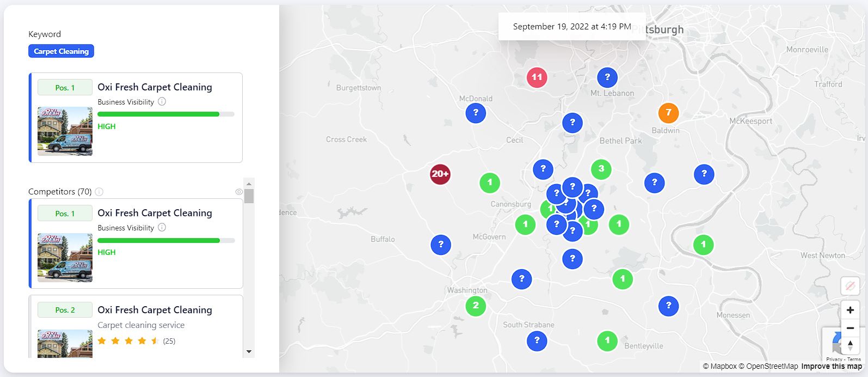Toggle competitors visibility eye icon

pyautogui.click(x=239, y=192)
